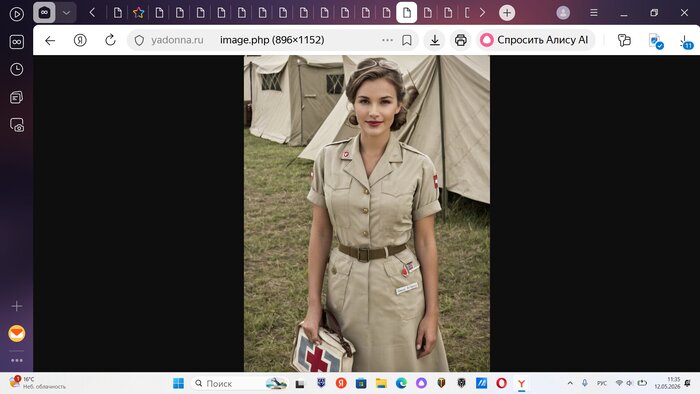Open browsing history clock icon in sidebar

coord(17,69)
